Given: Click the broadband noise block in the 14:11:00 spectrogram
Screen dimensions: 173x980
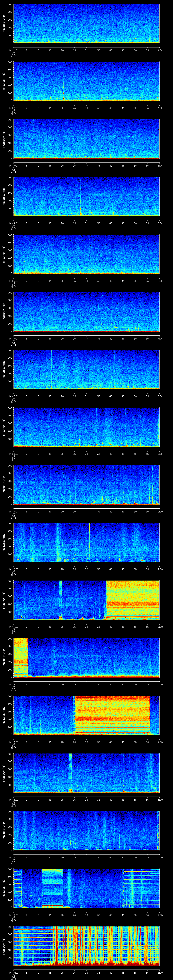Looking at the screenshot, I should pyautogui.click(x=133, y=600).
